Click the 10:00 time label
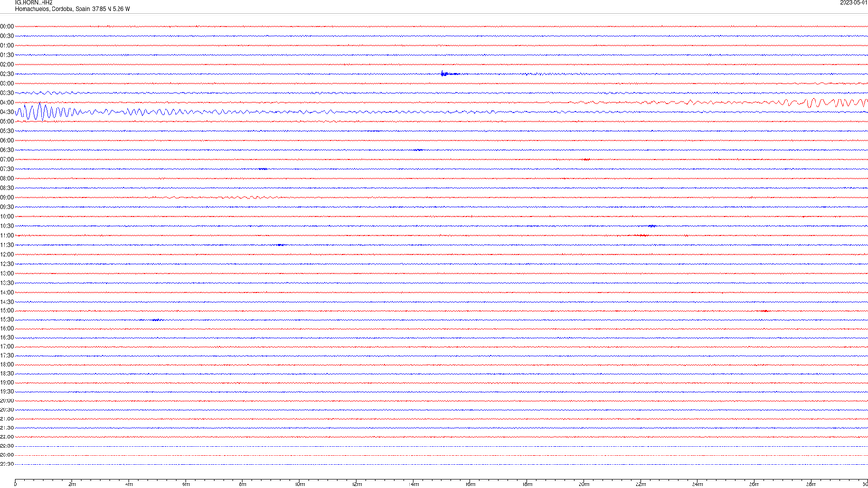868x488 pixels. click(6, 216)
